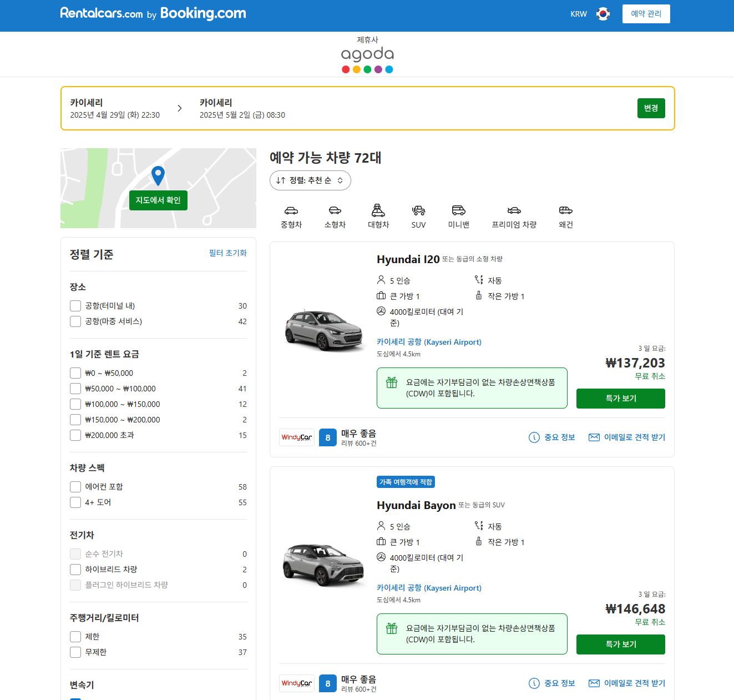Open the KRW currency selector
Image resolution: width=734 pixels, height=700 pixels.
pyautogui.click(x=579, y=14)
